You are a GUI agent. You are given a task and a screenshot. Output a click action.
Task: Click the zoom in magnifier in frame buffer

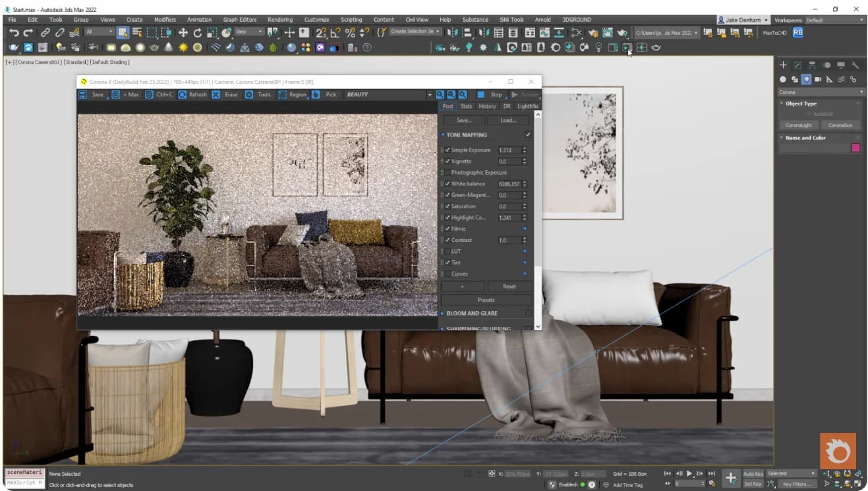tap(440, 95)
